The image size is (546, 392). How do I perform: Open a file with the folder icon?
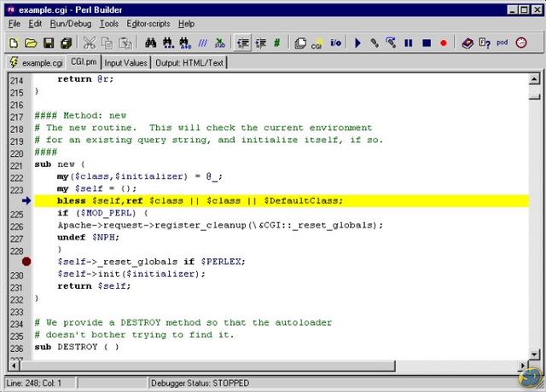(31, 43)
